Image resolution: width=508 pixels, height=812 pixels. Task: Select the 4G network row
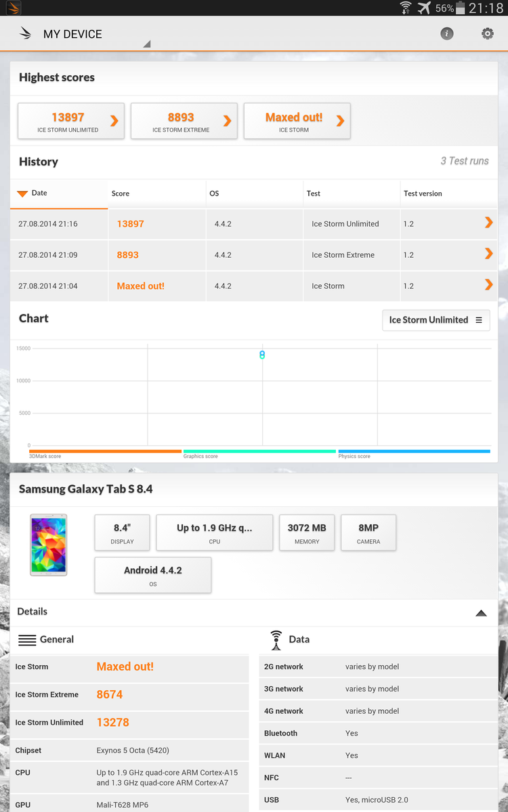378,711
